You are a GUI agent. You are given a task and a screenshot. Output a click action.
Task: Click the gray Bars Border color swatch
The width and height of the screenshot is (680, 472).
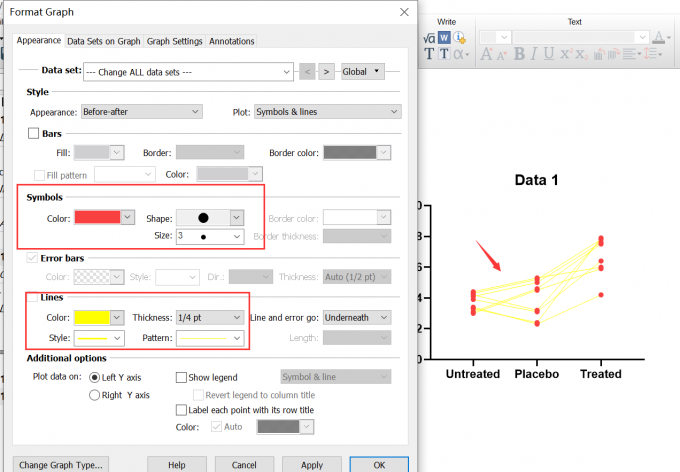coord(350,152)
